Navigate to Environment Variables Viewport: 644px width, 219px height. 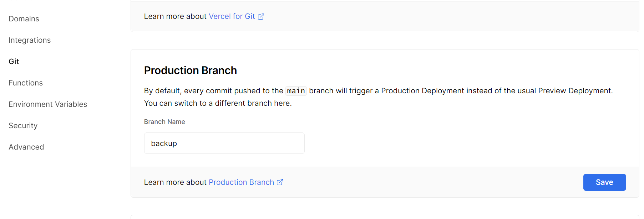click(x=48, y=104)
